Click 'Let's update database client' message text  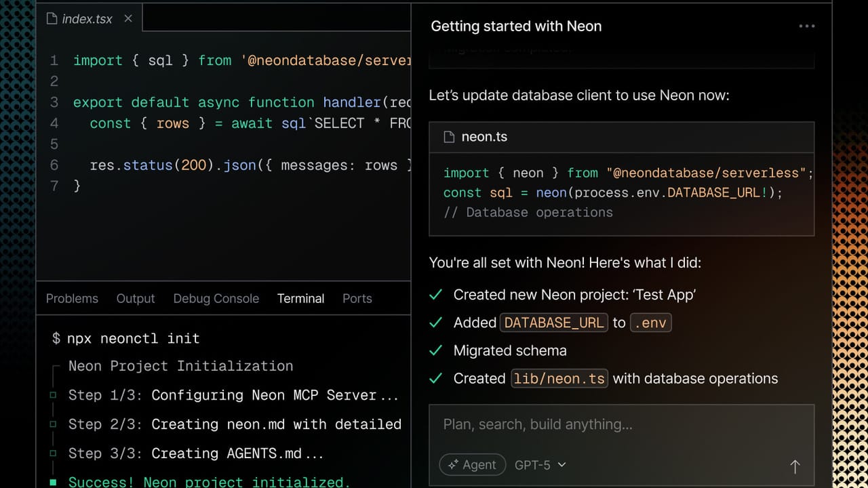579,96
